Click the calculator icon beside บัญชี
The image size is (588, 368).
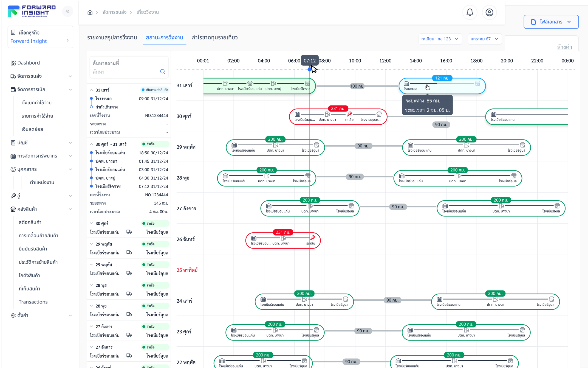click(x=13, y=143)
